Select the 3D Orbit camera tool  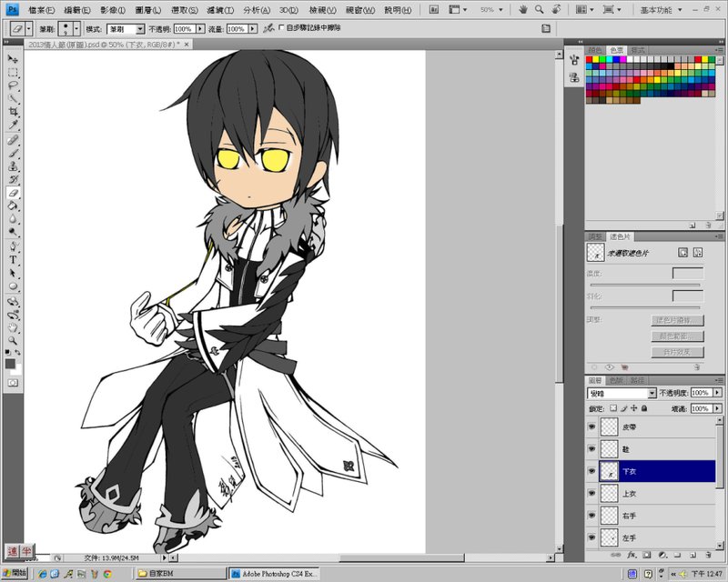13,315
